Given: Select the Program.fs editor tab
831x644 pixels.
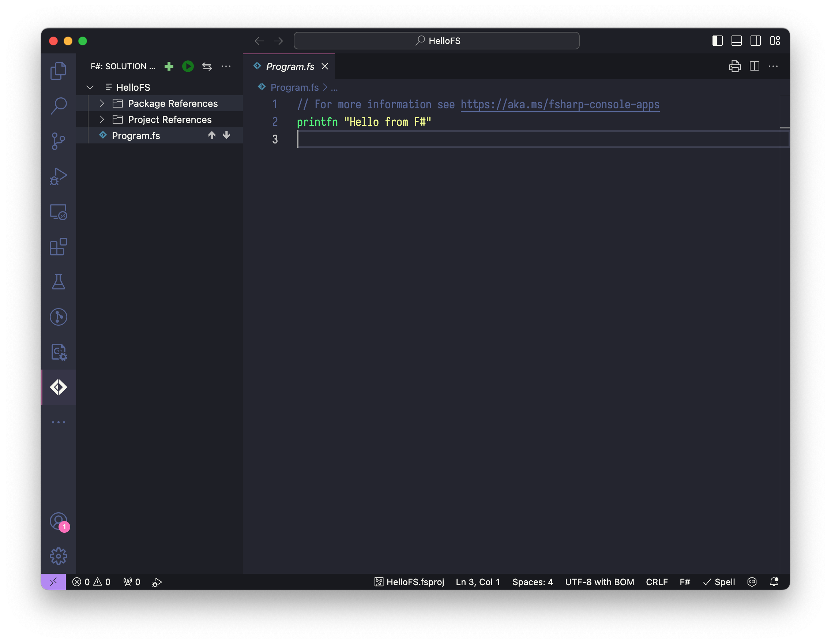Looking at the screenshot, I should click(290, 66).
